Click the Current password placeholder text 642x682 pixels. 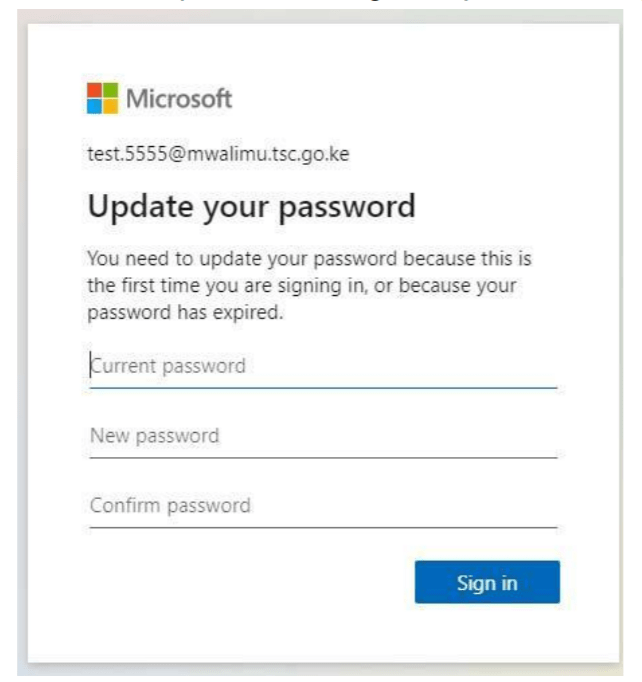pos(168,366)
